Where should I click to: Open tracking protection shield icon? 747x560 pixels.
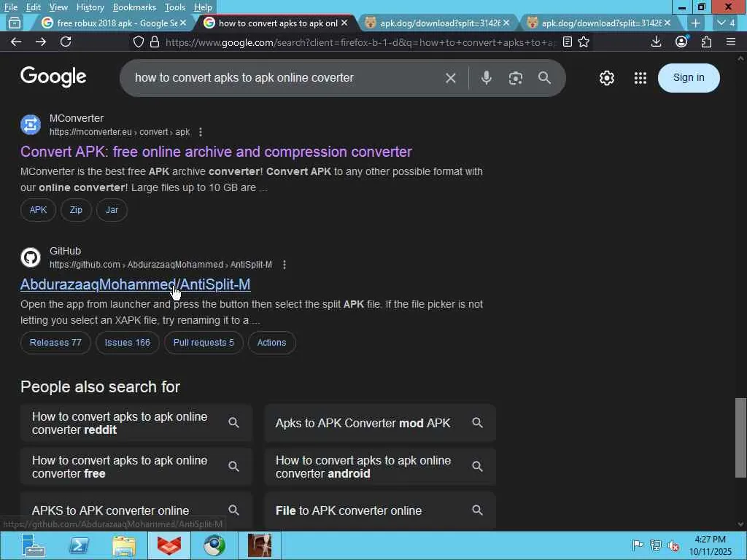pos(138,42)
